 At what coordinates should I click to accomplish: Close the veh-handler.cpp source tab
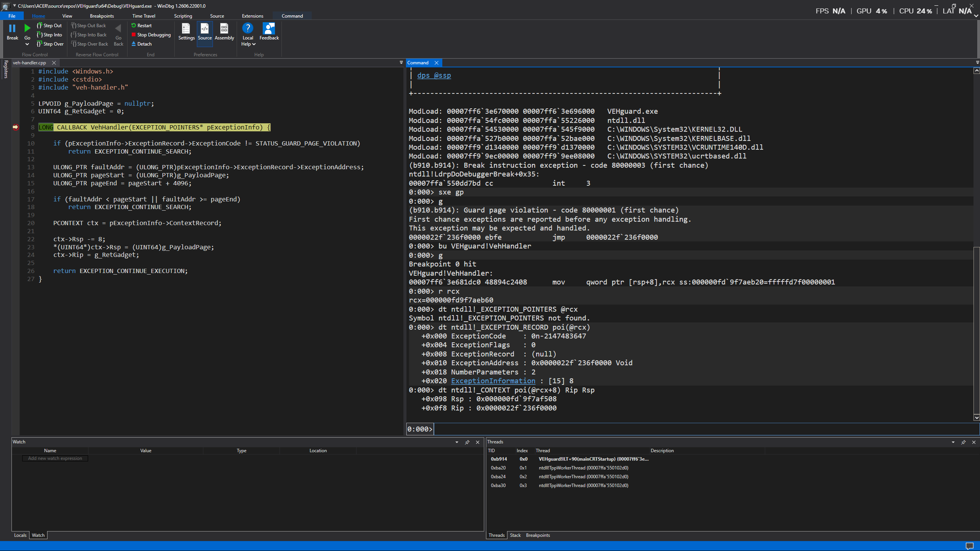pyautogui.click(x=54, y=63)
